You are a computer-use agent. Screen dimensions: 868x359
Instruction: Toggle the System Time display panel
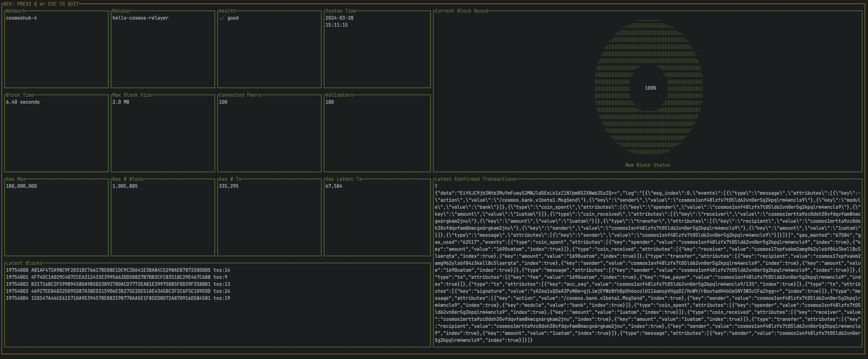click(377, 49)
